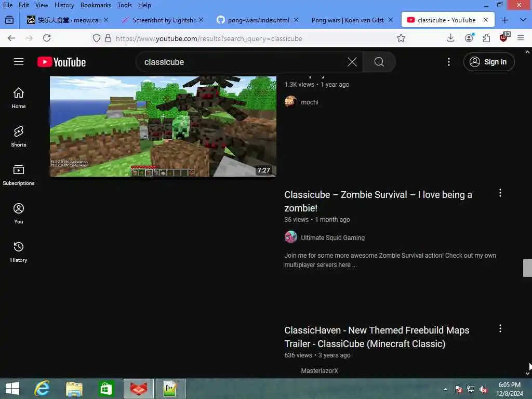Open the Edit menu
The width and height of the screenshot is (532, 399).
click(23, 5)
